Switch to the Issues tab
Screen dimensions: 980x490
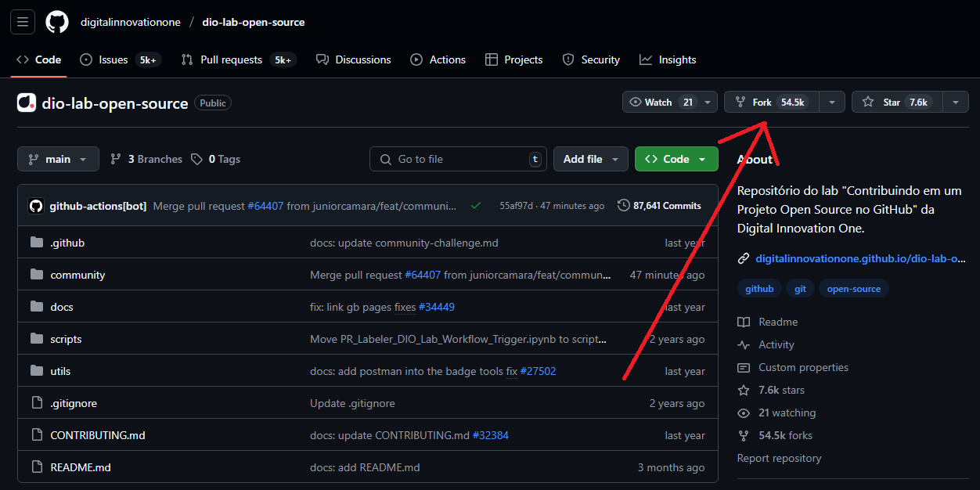coord(120,59)
